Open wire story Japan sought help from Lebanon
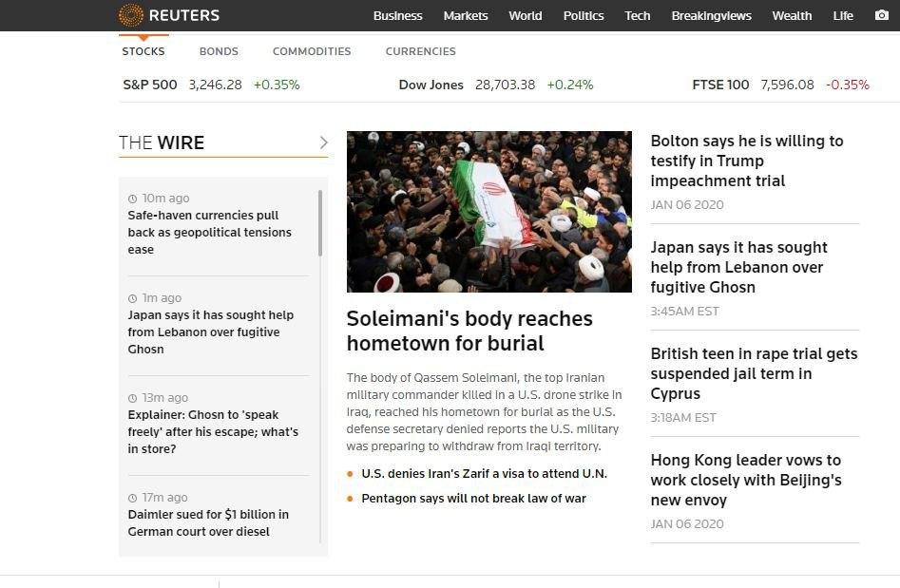 point(211,332)
